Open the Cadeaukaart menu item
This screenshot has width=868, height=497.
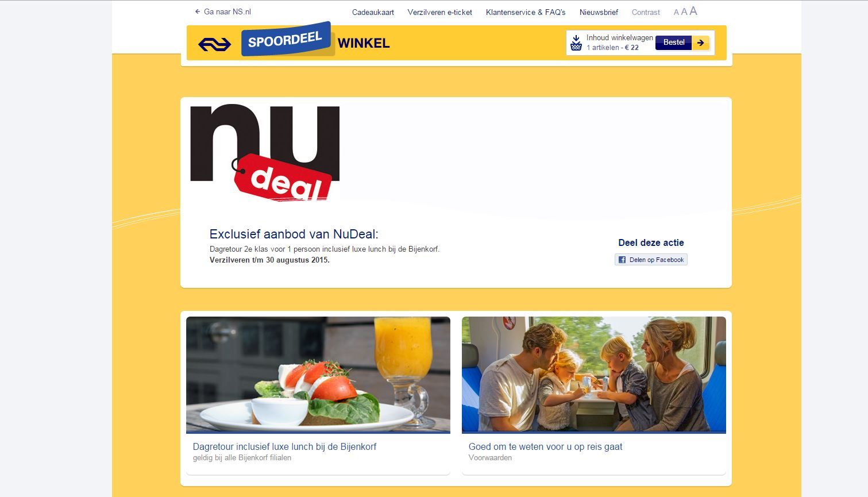(373, 12)
